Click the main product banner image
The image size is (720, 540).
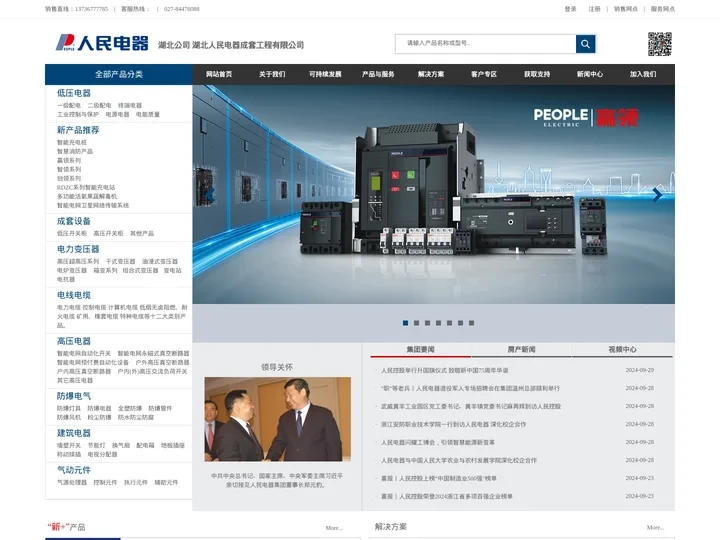pyautogui.click(x=433, y=194)
